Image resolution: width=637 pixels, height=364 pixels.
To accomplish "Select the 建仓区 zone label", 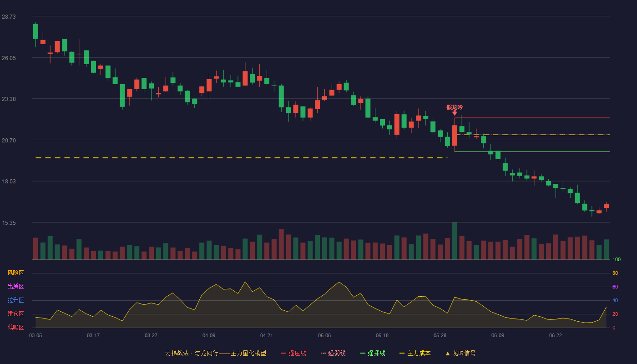I will point(15,314).
